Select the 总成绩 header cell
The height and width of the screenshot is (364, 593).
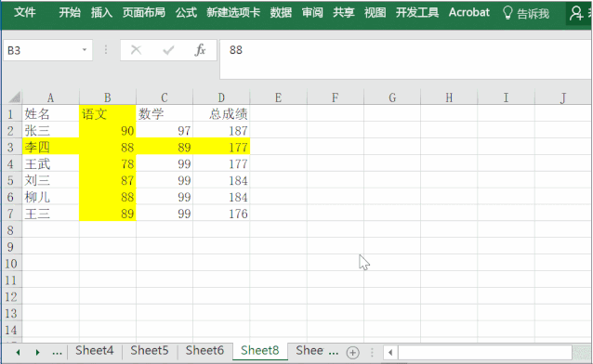221,114
